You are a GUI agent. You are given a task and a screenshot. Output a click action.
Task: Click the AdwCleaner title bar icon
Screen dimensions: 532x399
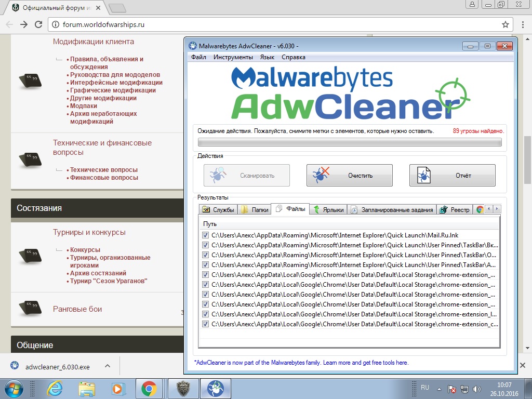(x=193, y=46)
